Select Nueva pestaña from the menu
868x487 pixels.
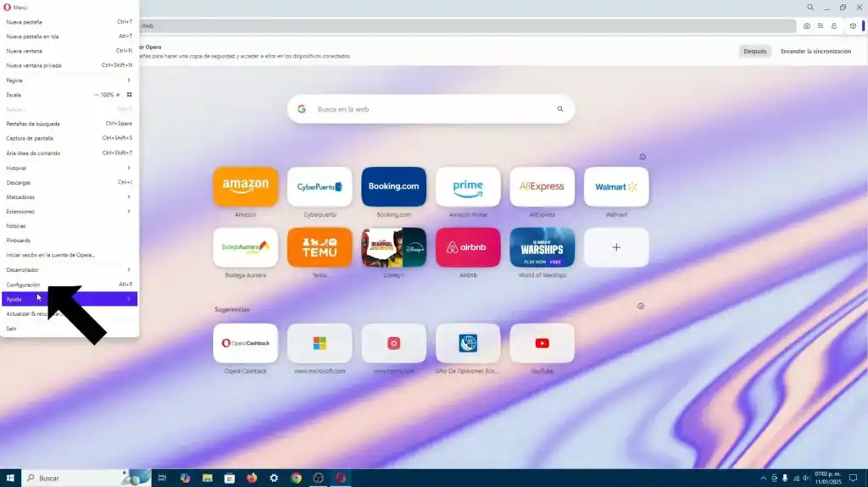[70, 22]
